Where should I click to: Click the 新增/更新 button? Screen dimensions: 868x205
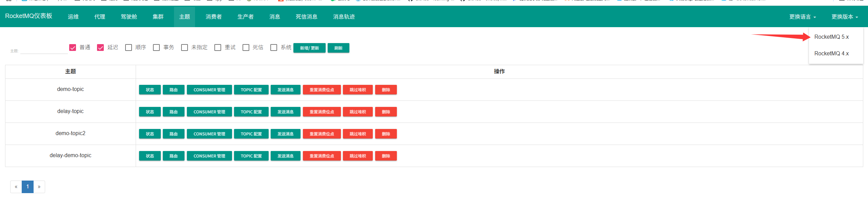click(309, 48)
